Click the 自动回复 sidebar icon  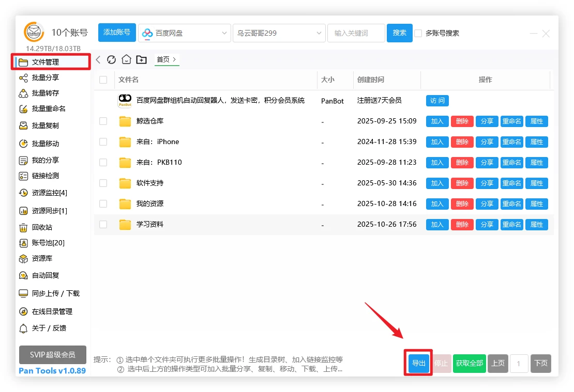[x=23, y=275]
